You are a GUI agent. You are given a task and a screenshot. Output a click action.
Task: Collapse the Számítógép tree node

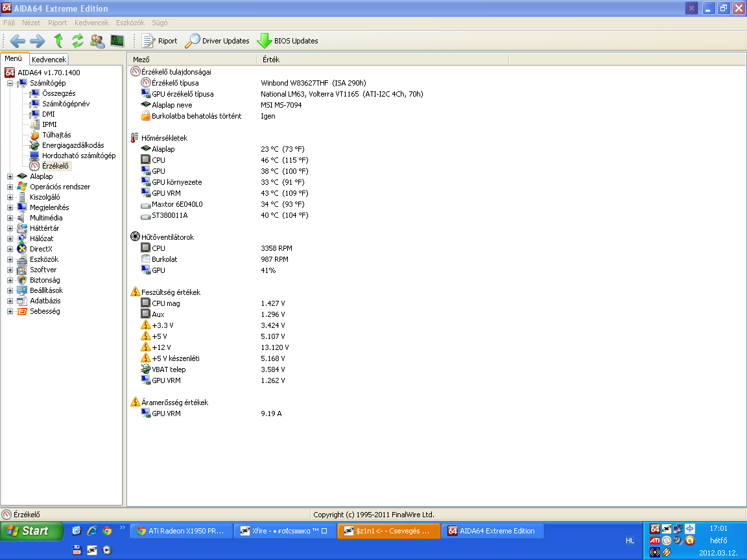tap(10, 83)
